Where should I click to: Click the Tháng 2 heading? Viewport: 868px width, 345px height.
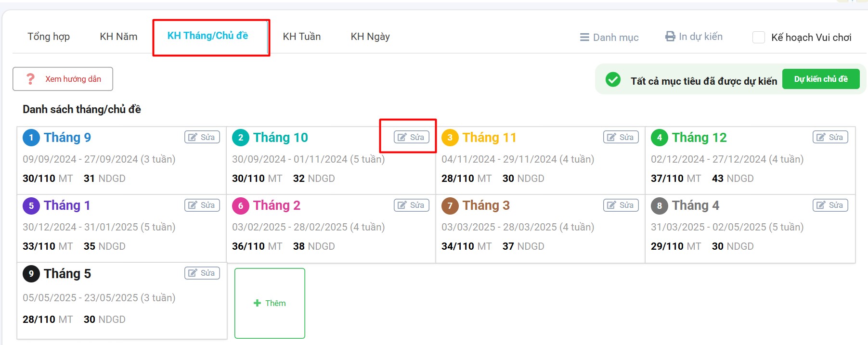point(276,205)
